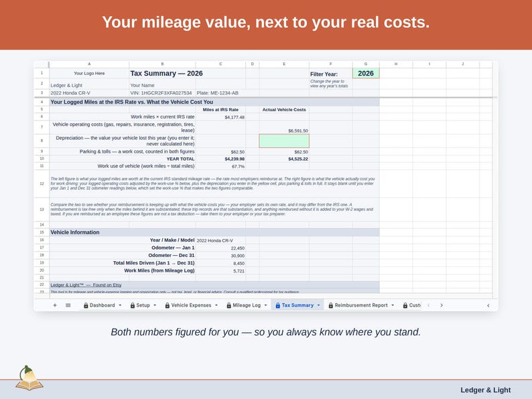Switch to the Mileage Log sheet tab

coord(247,305)
